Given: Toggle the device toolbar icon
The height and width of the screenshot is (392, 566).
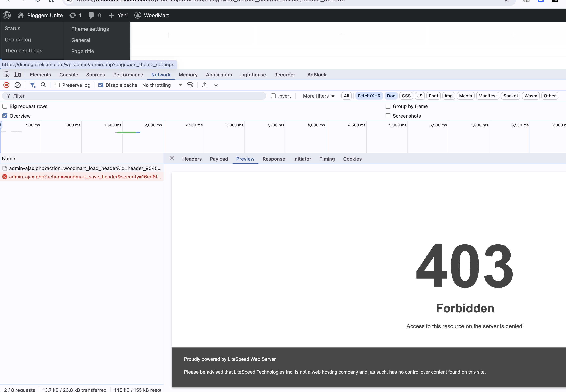Looking at the screenshot, I should (x=18, y=74).
